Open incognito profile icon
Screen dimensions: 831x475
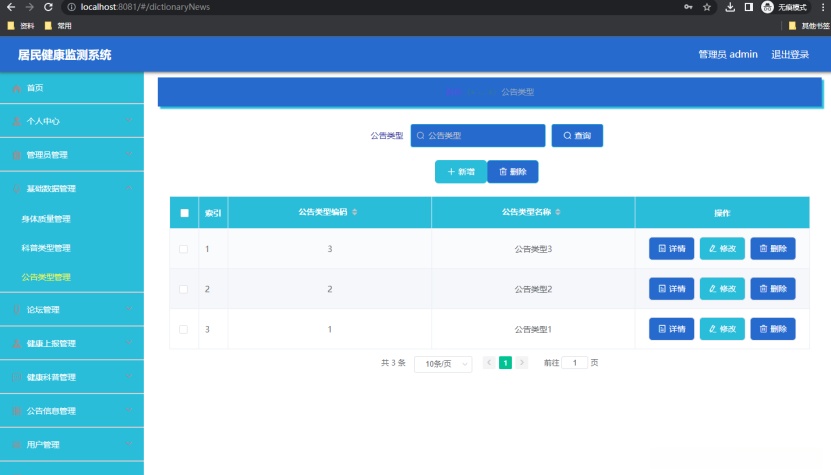click(x=767, y=7)
